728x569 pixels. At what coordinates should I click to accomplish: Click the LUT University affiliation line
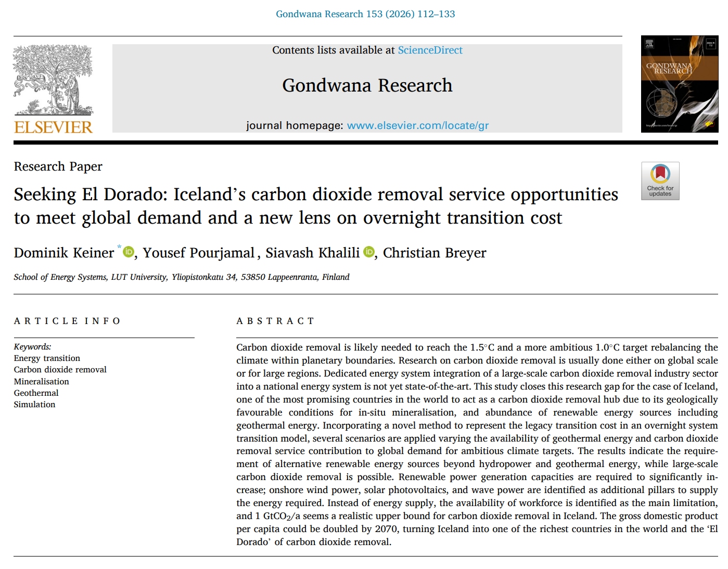(181, 277)
